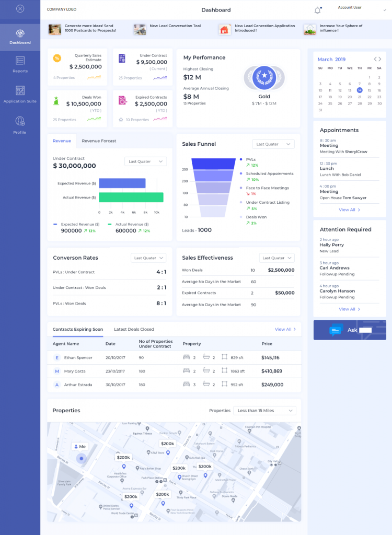Open the Less than 15 Miles dropdown
392x535 pixels.
click(264, 411)
